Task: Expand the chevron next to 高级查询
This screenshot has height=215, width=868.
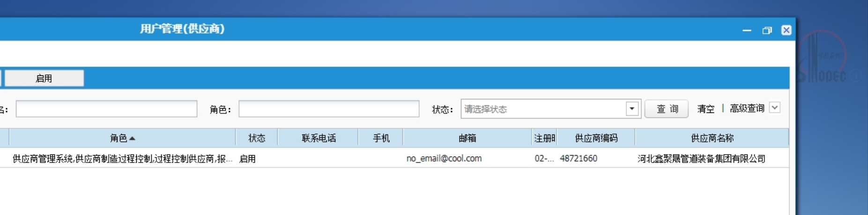Action: (775, 108)
